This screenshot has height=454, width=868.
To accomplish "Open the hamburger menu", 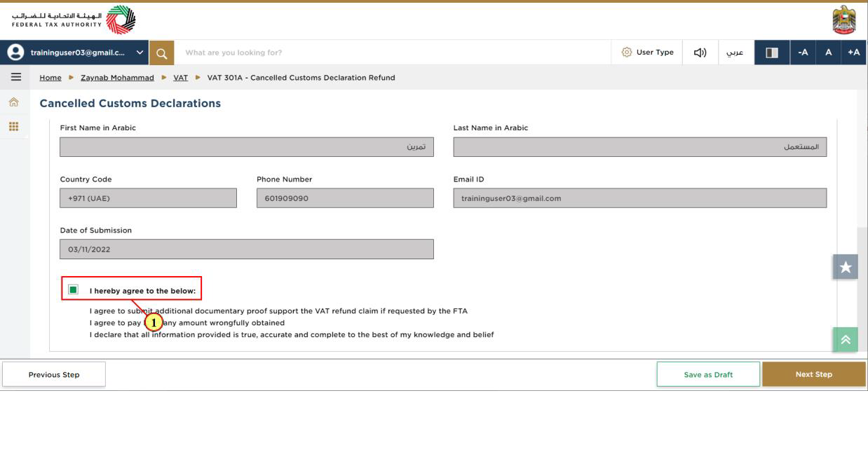I will 15,77.
